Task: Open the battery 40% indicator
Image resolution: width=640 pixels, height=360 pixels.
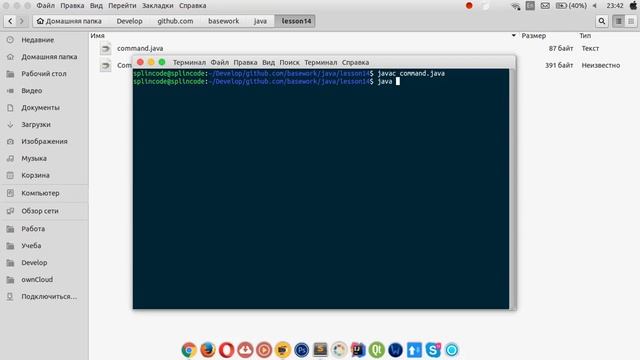Action: click(571, 6)
